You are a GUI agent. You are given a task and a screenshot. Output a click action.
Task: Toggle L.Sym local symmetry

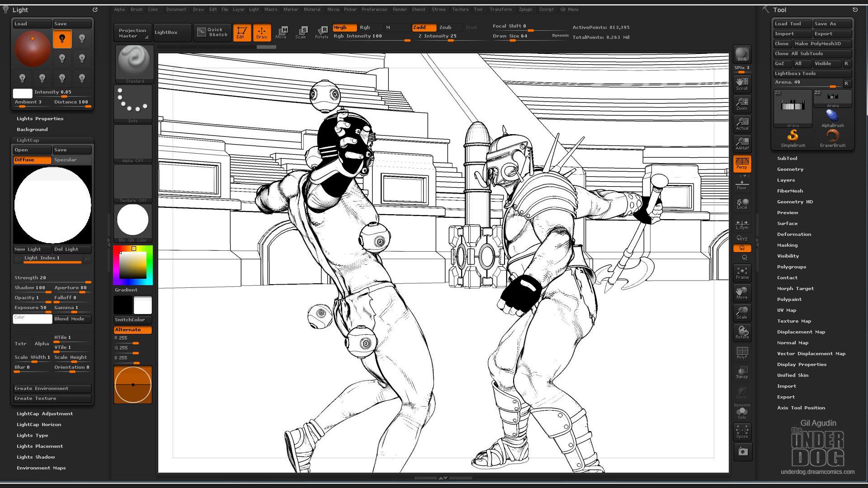click(742, 225)
